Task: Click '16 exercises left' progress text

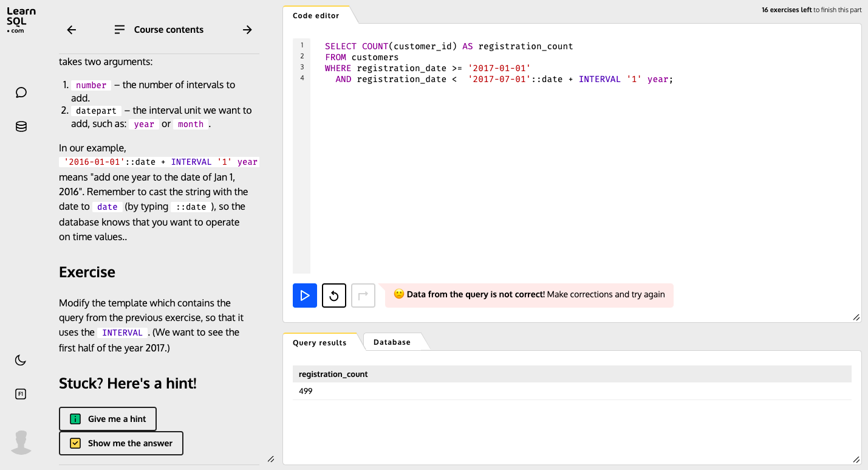Action: click(787, 10)
